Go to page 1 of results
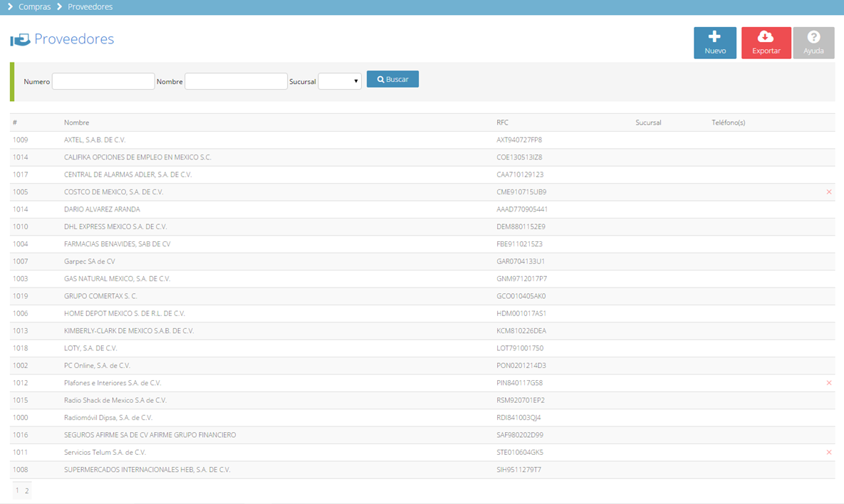Image resolution: width=844 pixels, height=504 pixels. pos(17,490)
